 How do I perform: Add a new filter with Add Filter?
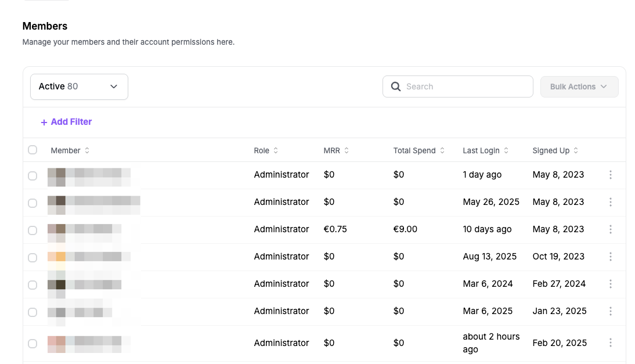click(66, 122)
